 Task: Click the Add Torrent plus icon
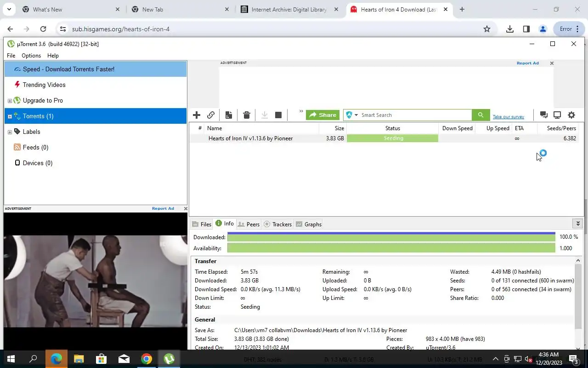click(x=197, y=115)
